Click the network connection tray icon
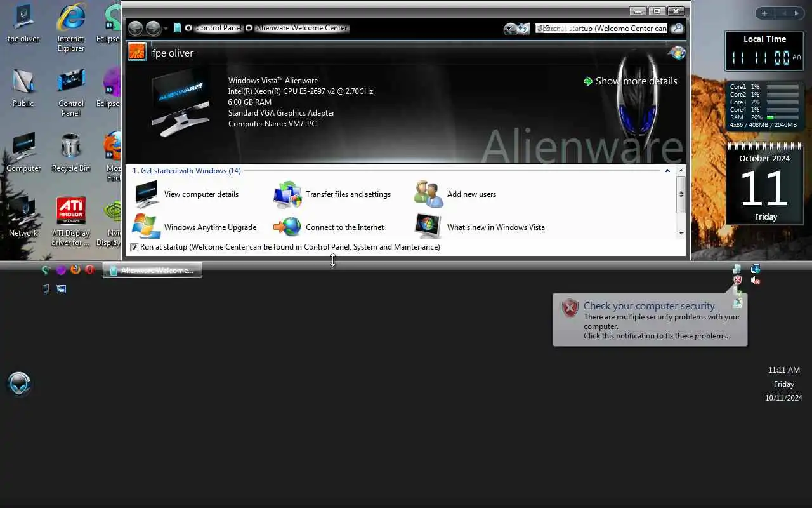Image resolution: width=812 pixels, height=508 pixels. 755,269
